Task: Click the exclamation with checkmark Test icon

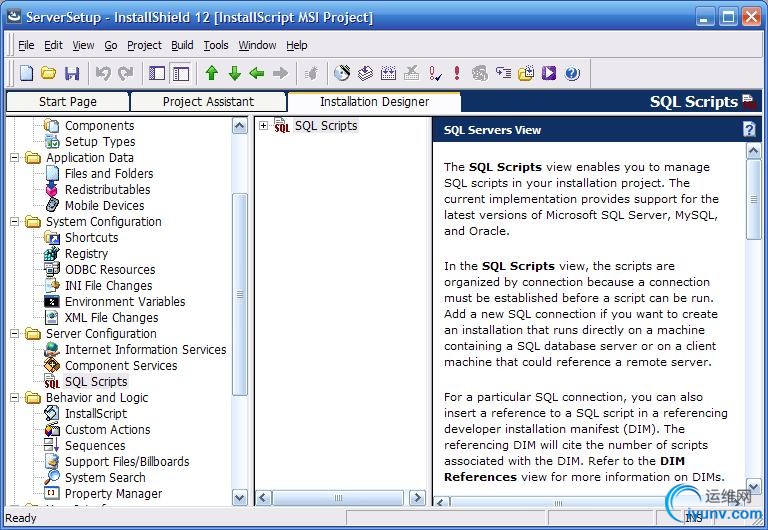Action: pyautogui.click(x=434, y=73)
